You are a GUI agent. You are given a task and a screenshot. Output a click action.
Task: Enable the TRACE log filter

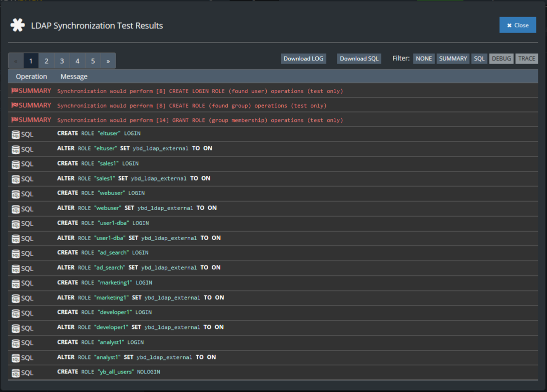pos(526,58)
